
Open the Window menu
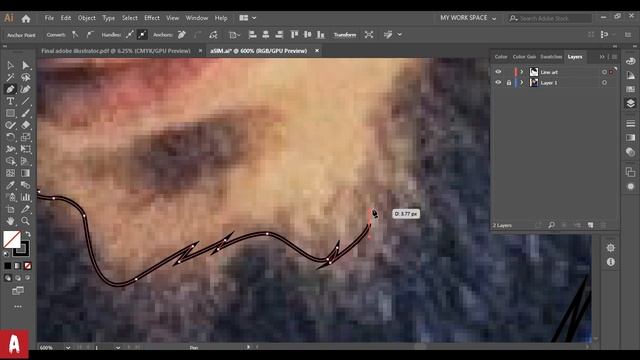(197, 18)
